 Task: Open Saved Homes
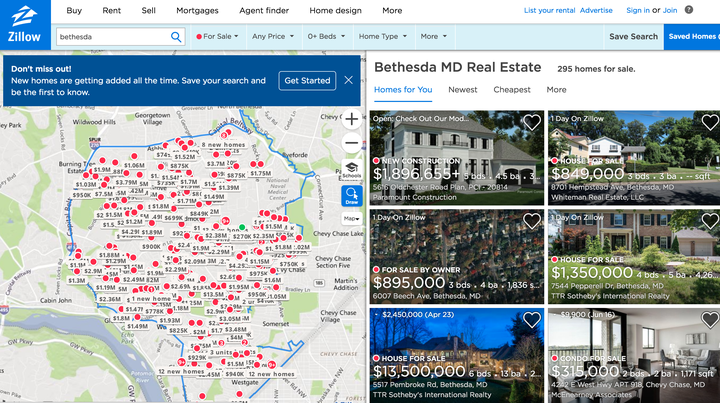(x=692, y=37)
